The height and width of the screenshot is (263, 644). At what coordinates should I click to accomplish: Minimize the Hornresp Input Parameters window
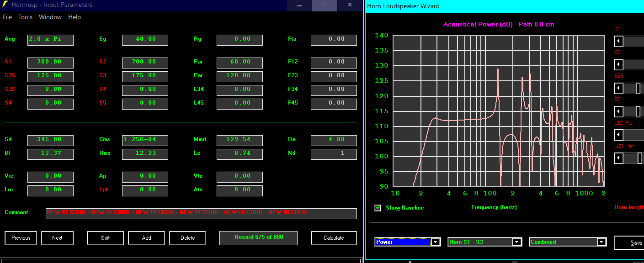click(x=299, y=5)
